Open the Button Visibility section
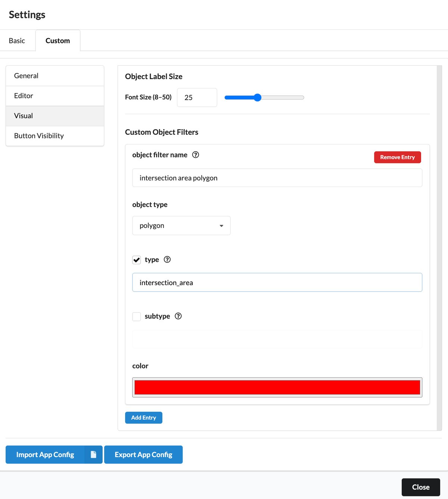 coord(55,136)
